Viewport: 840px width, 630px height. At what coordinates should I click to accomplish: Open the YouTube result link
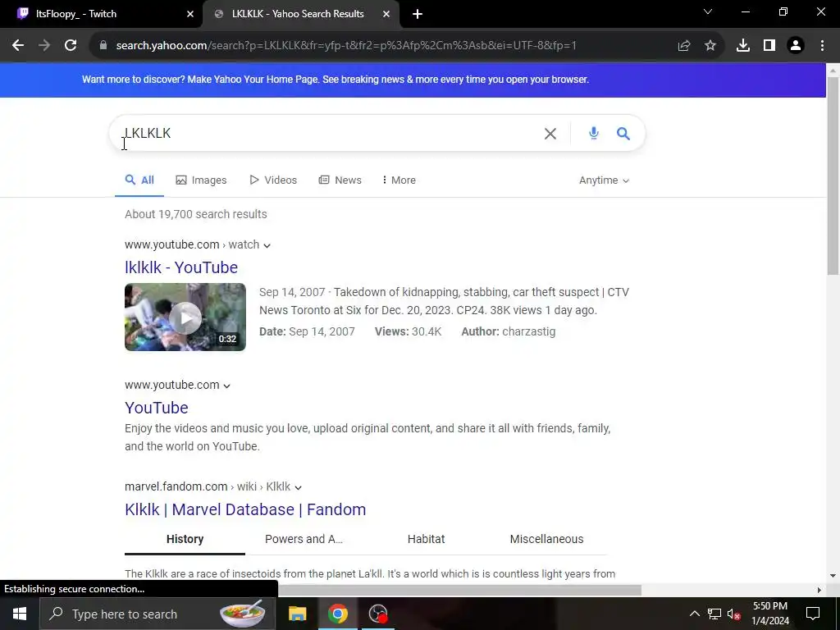point(157,408)
